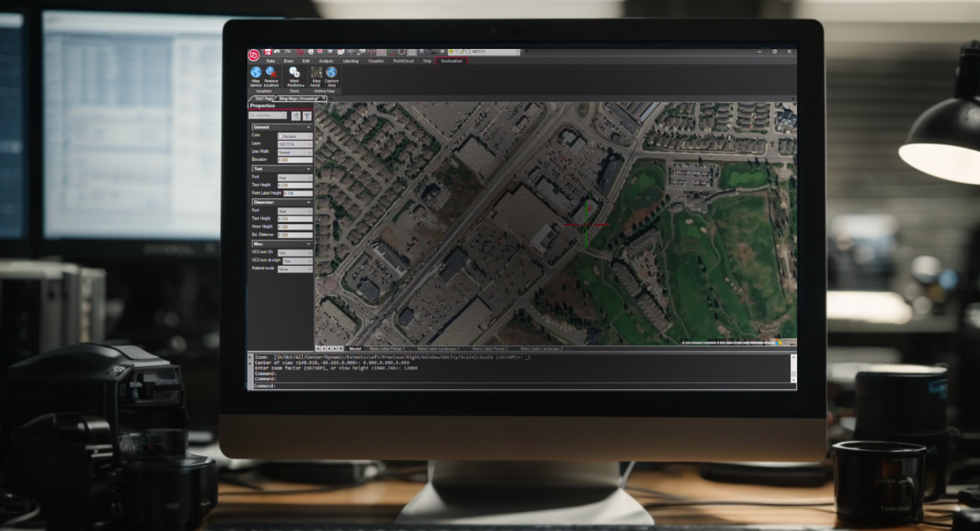
Task: Select the Geolocation ribbon tab
Action: (x=451, y=61)
